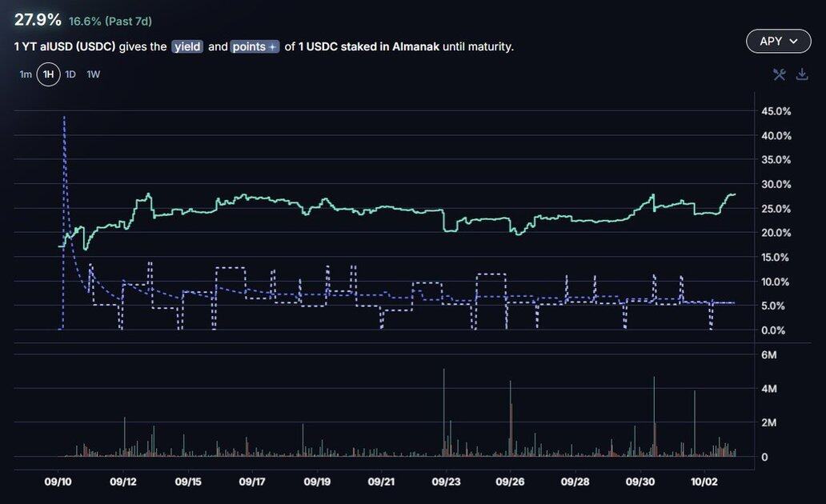This screenshot has height=504, width=826.
Task: Select the 1H timeframe
Action: coord(48,74)
